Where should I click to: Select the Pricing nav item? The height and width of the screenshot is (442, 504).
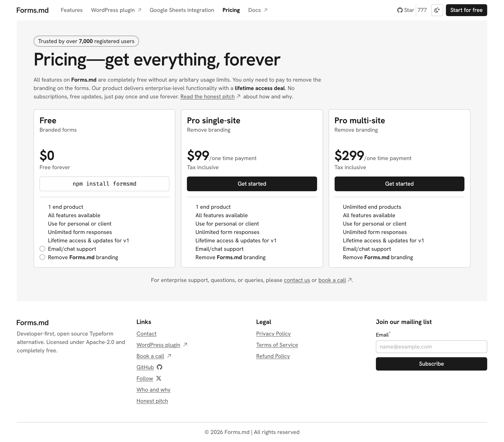point(231,10)
